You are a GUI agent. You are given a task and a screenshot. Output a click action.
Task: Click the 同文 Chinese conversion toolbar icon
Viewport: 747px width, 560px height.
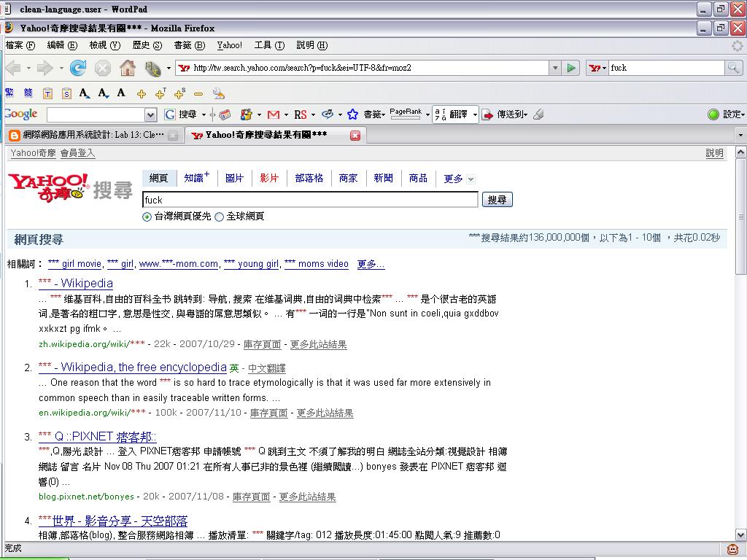tap(153, 69)
